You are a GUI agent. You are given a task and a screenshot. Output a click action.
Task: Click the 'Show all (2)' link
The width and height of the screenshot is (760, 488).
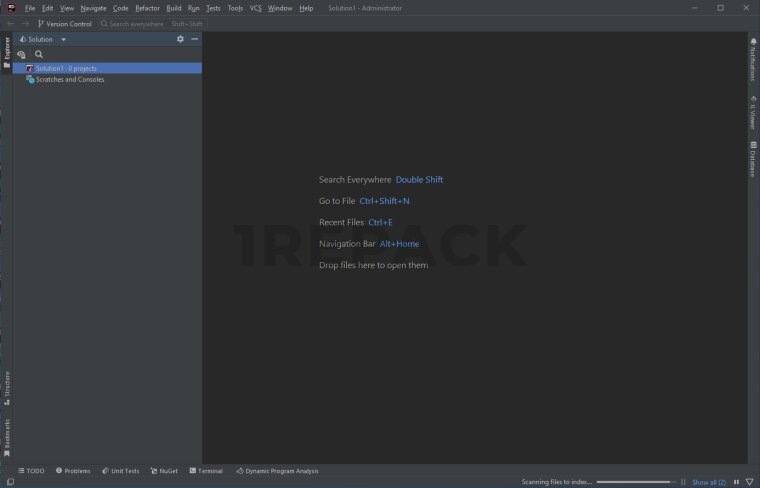(709, 482)
